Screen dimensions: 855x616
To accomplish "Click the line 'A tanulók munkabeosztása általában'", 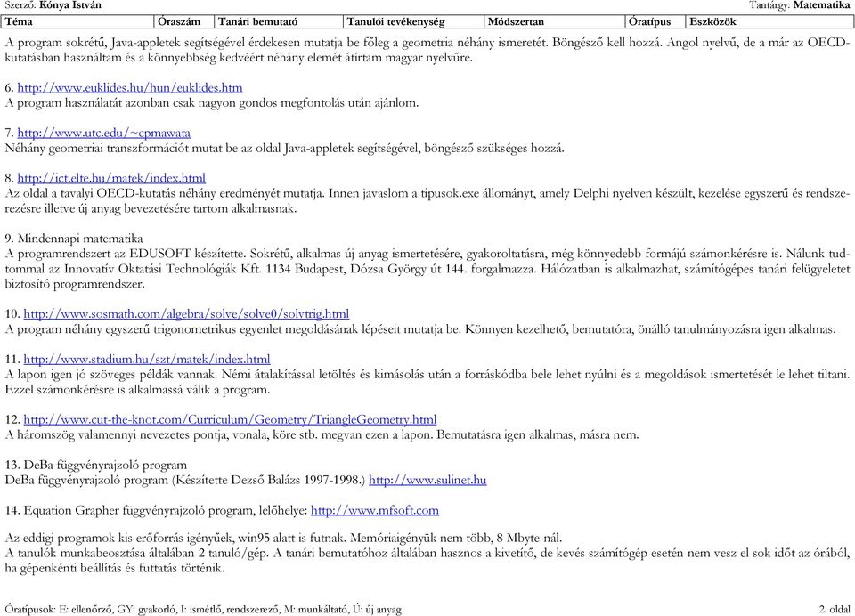I will point(427,554).
